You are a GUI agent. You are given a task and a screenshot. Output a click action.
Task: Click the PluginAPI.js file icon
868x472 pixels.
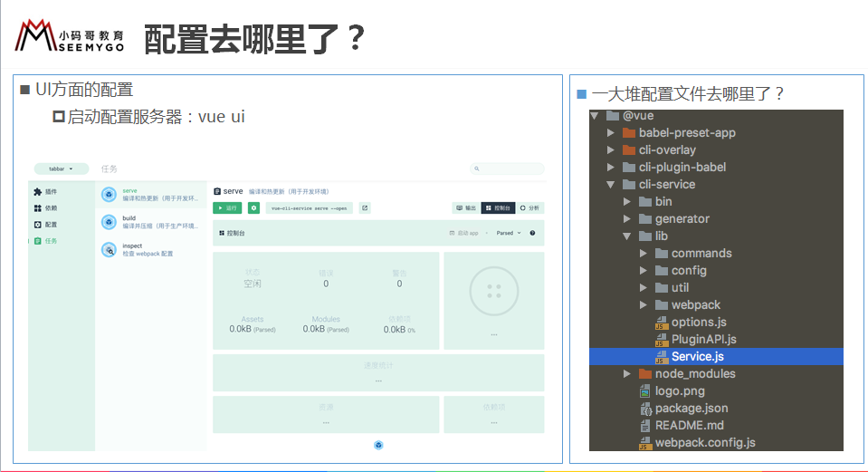click(661, 340)
